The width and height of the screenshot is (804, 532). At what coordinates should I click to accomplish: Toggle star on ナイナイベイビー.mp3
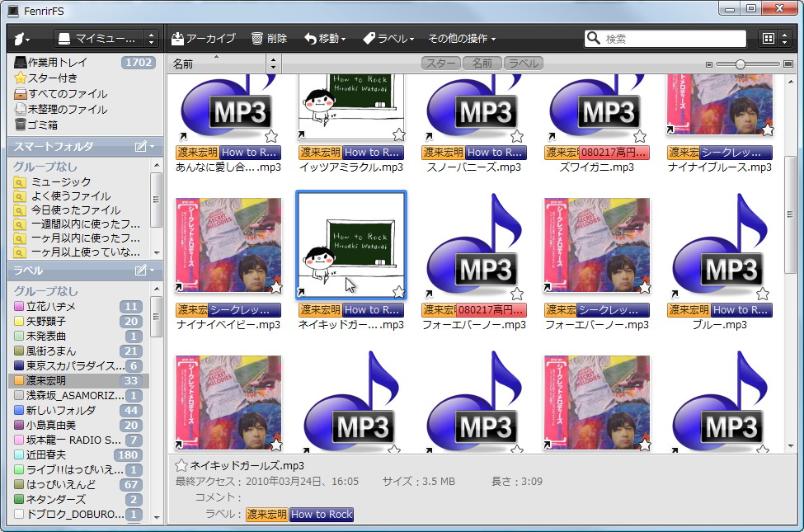coord(276,287)
